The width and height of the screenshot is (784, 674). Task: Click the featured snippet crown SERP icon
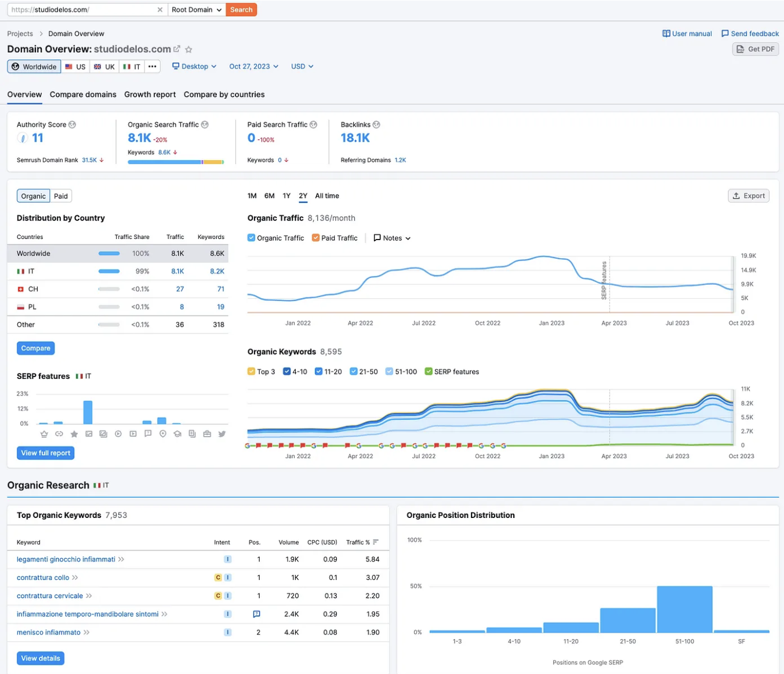coord(44,434)
